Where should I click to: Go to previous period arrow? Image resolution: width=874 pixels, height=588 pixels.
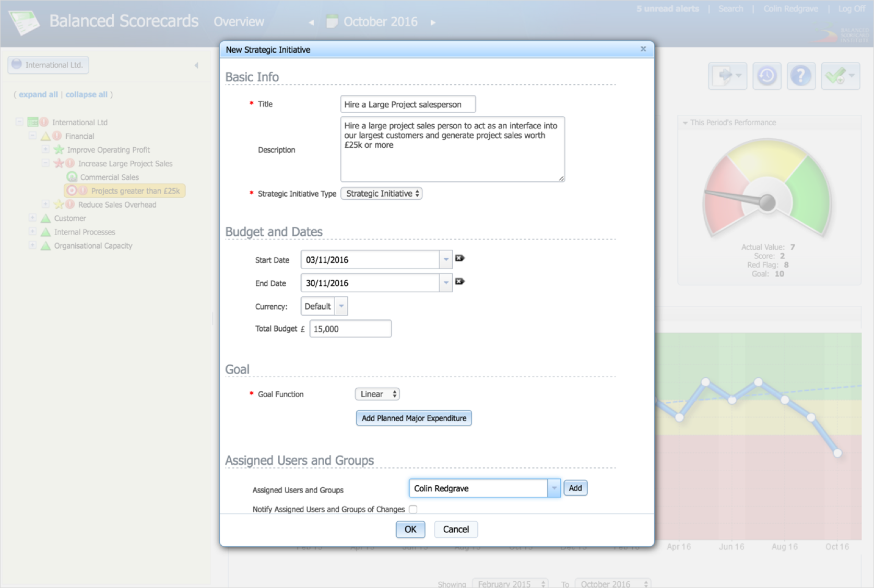[x=311, y=22]
